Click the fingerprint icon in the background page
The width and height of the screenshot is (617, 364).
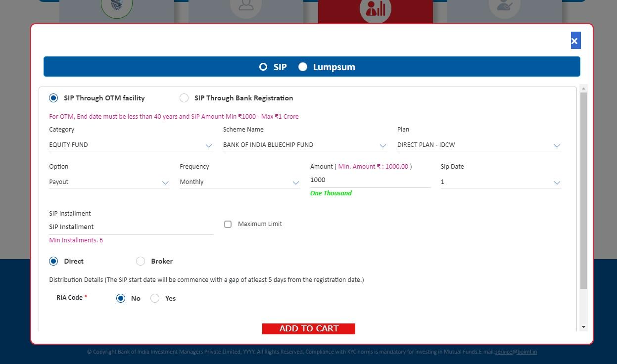pos(117,7)
